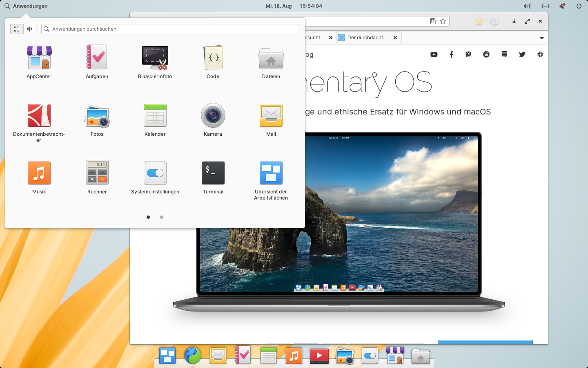Image resolution: width=588 pixels, height=368 pixels.
Task: Select the first page dot indicator
Action: click(148, 217)
